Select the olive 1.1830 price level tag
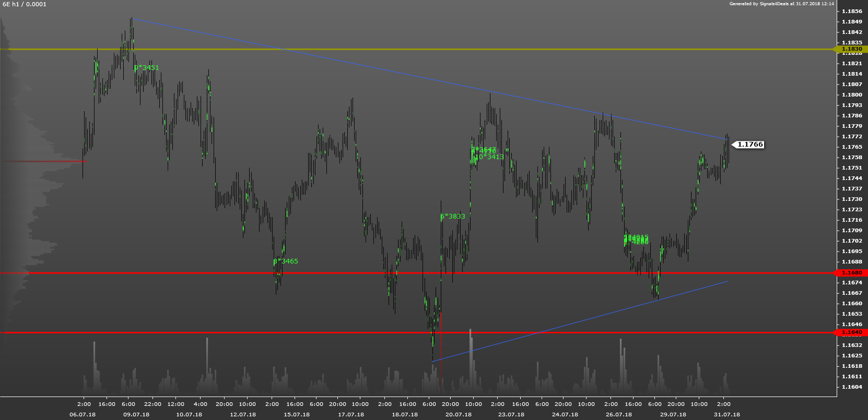 (851, 49)
